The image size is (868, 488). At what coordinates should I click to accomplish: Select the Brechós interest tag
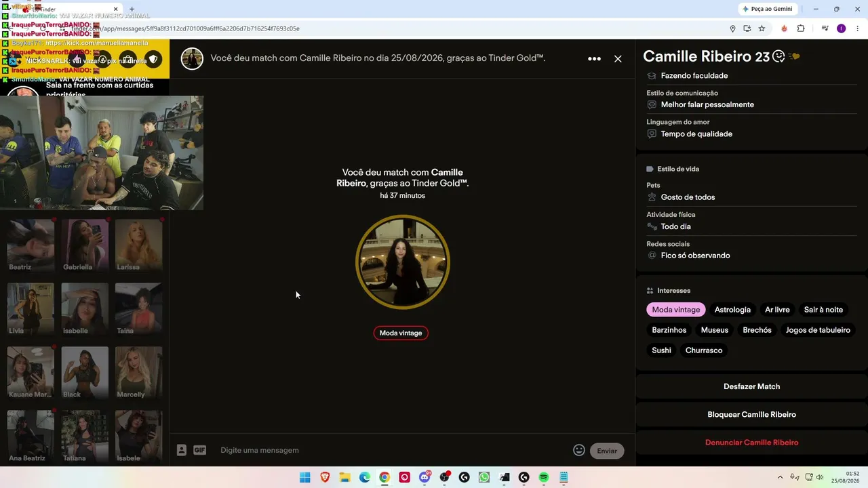[757, 330]
